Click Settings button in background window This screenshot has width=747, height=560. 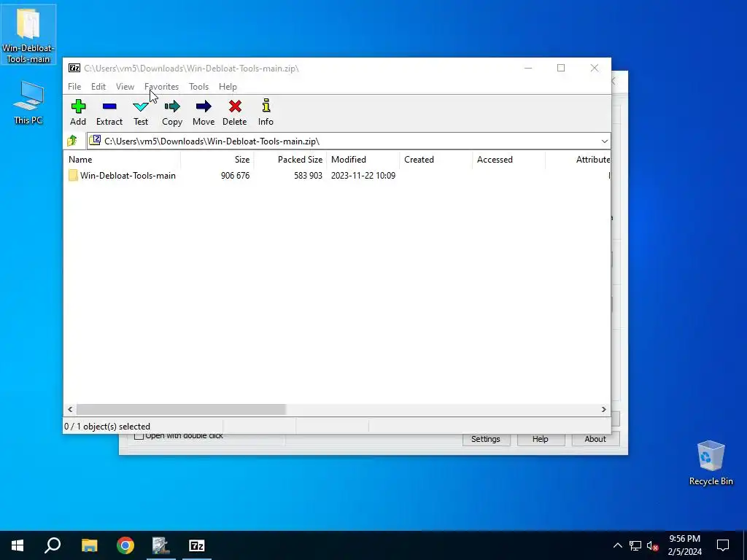click(x=486, y=439)
